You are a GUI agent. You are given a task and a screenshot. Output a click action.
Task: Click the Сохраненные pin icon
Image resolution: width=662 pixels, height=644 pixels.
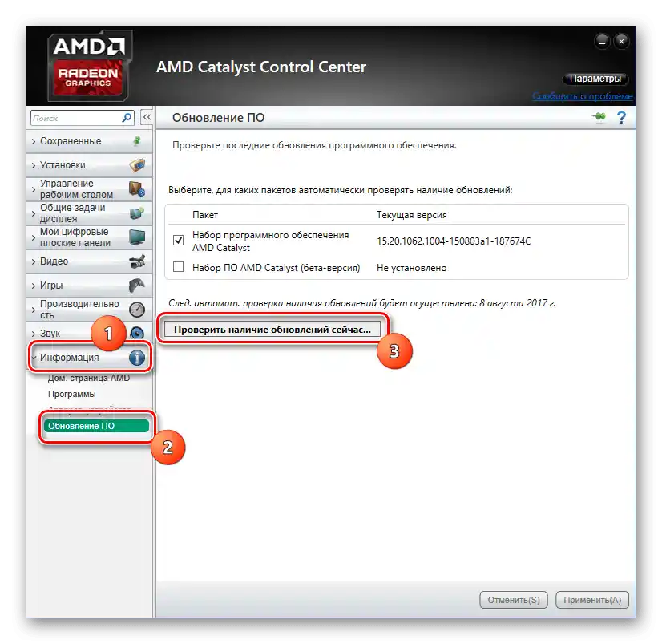137,140
